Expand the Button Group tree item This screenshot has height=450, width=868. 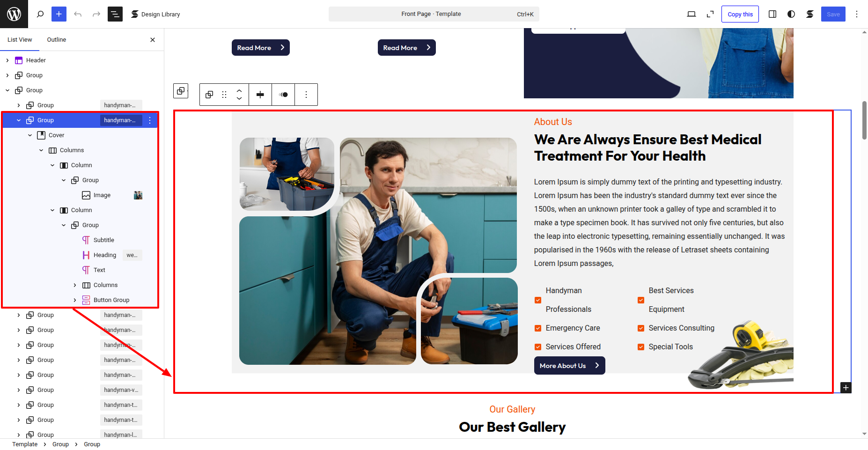tap(75, 300)
